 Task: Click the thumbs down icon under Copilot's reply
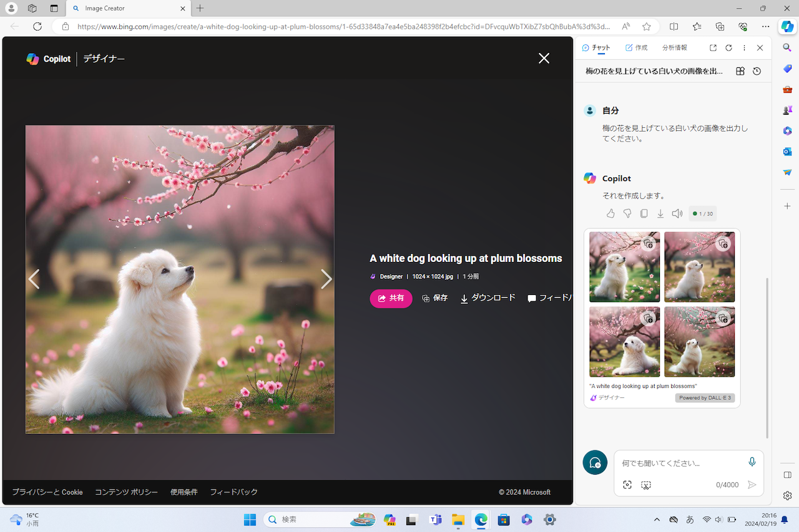tap(627, 213)
